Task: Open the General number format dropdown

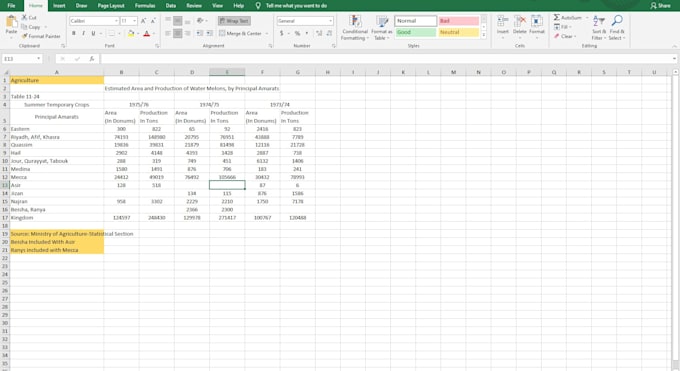Action: (330, 21)
